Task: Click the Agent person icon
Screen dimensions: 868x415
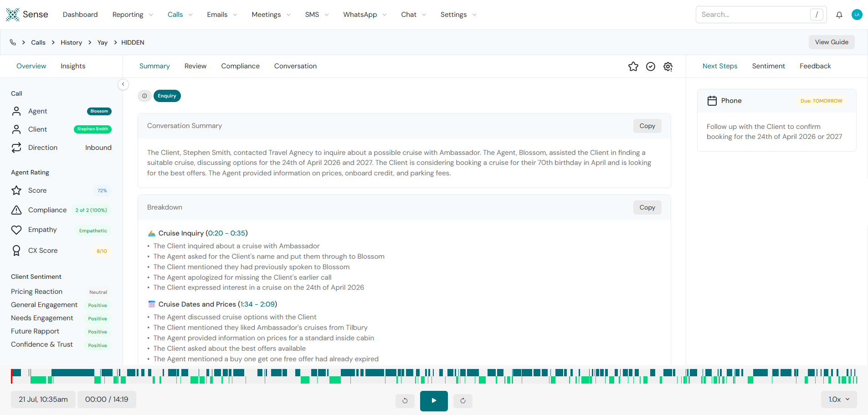Action: (16, 111)
